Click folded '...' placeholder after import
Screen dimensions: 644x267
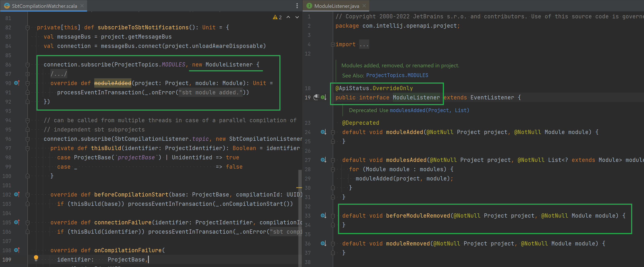364,45
